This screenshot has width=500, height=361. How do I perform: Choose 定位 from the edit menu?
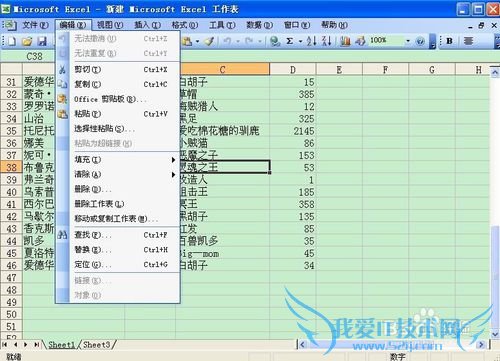click(118, 264)
